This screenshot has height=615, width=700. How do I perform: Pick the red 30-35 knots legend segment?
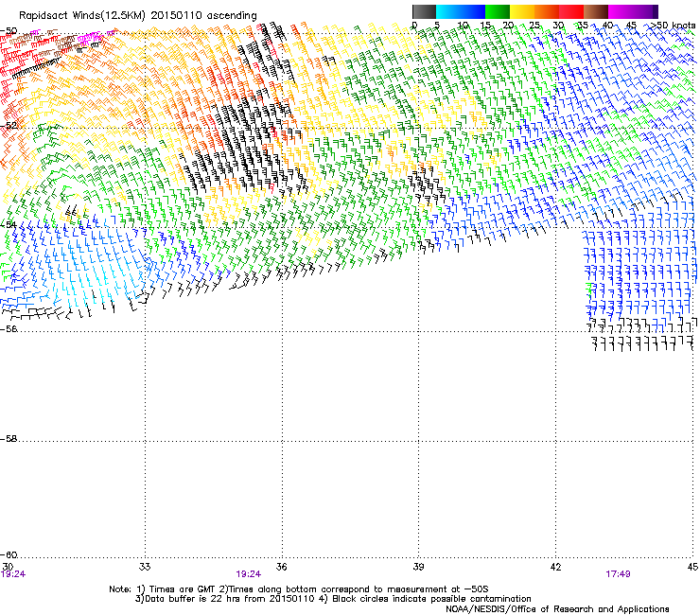(571, 11)
